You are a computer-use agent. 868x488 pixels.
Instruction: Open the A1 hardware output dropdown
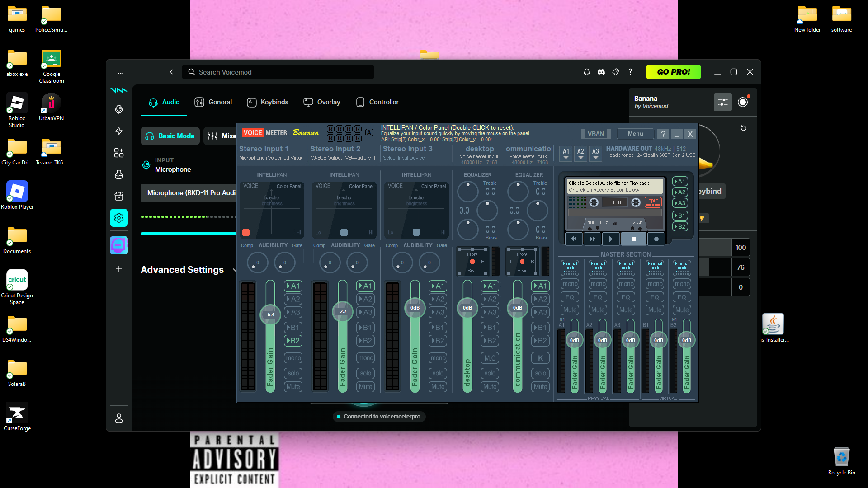pyautogui.click(x=566, y=153)
